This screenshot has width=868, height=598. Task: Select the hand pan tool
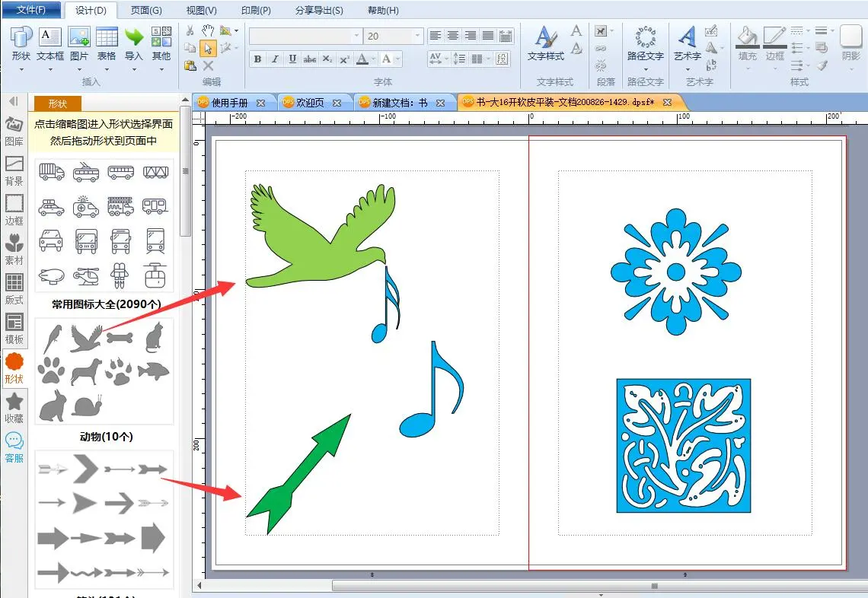tap(208, 30)
